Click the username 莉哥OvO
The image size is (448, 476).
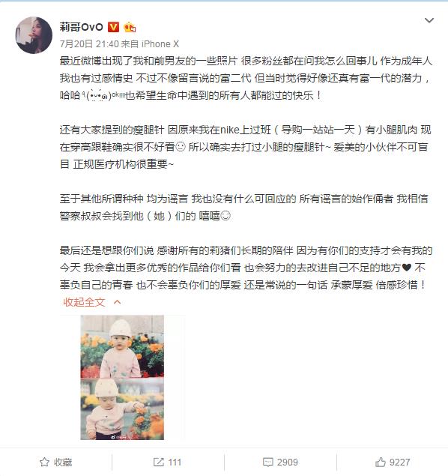click(82, 27)
